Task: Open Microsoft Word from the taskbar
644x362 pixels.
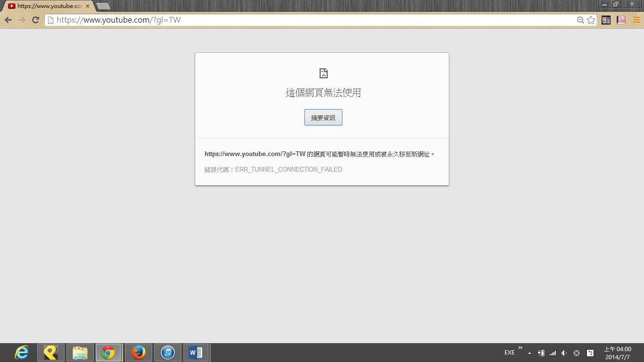Action: click(x=196, y=353)
